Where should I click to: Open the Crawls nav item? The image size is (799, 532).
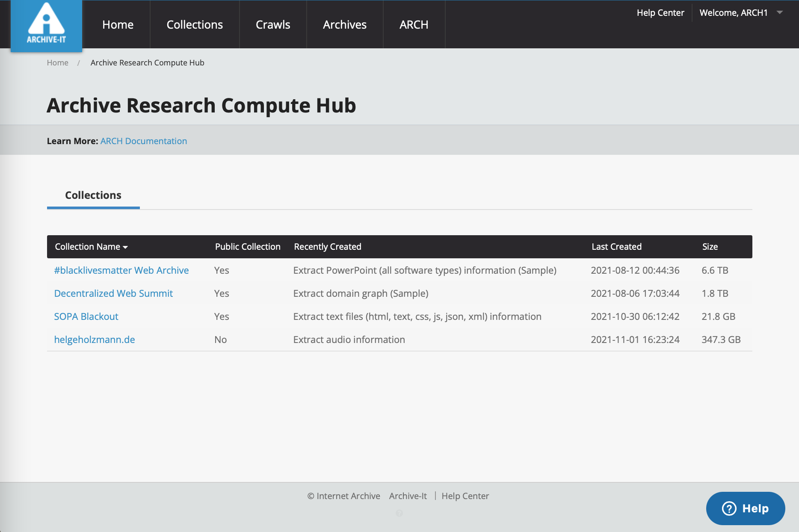tap(273, 25)
